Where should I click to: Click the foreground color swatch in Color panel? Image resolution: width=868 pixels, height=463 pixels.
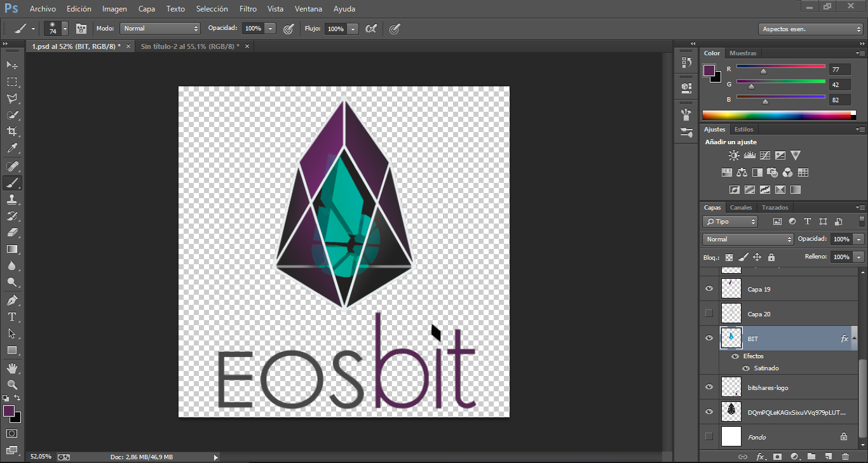pyautogui.click(x=709, y=70)
